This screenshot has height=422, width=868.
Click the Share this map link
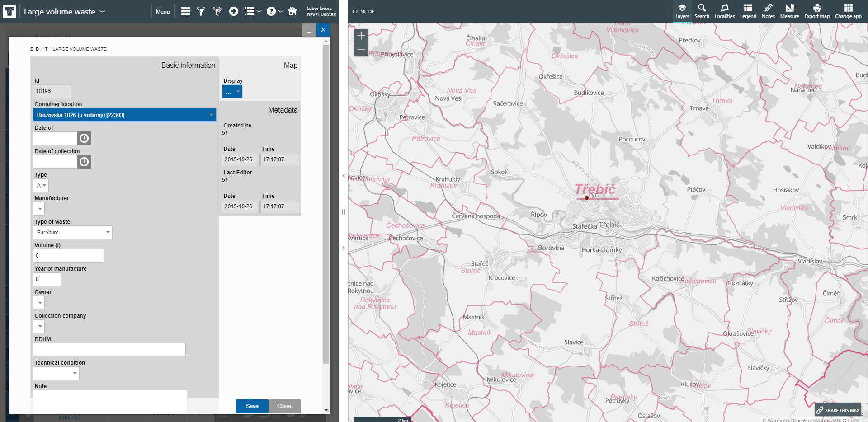(x=837, y=410)
